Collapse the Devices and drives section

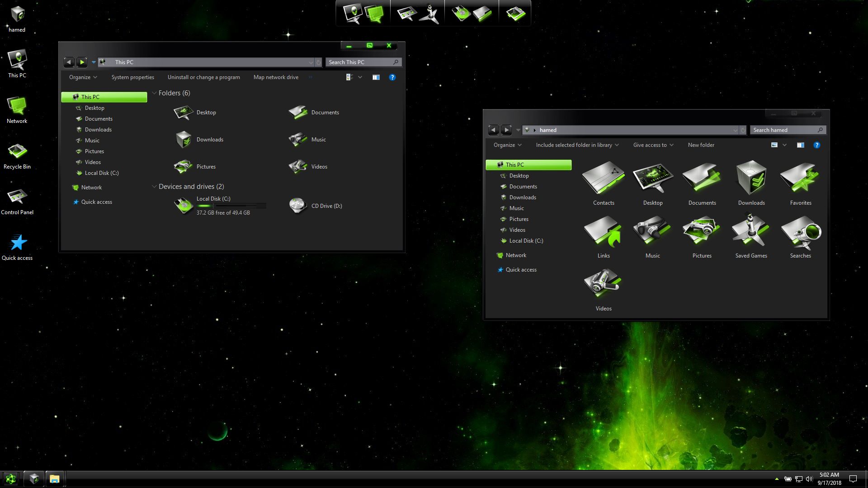click(x=154, y=187)
